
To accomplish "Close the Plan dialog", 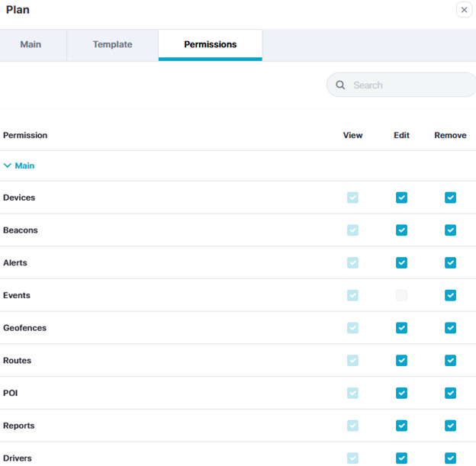I will coord(464,10).
